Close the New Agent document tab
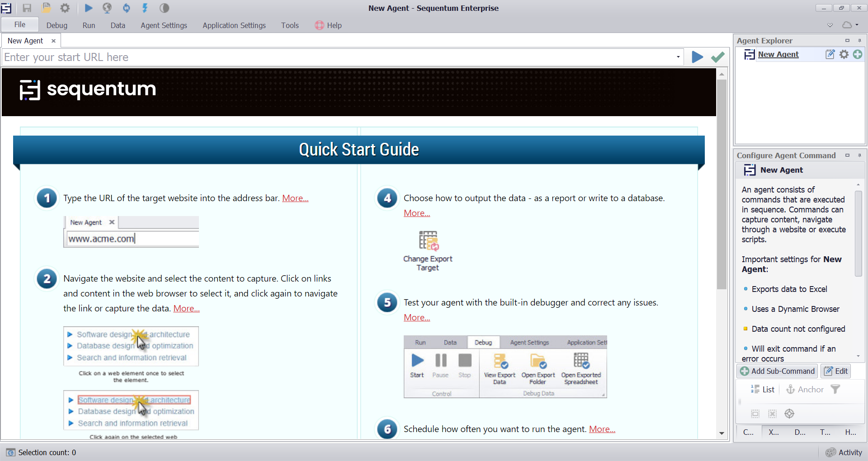Screen dimensions: 868x461 (53, 41)
